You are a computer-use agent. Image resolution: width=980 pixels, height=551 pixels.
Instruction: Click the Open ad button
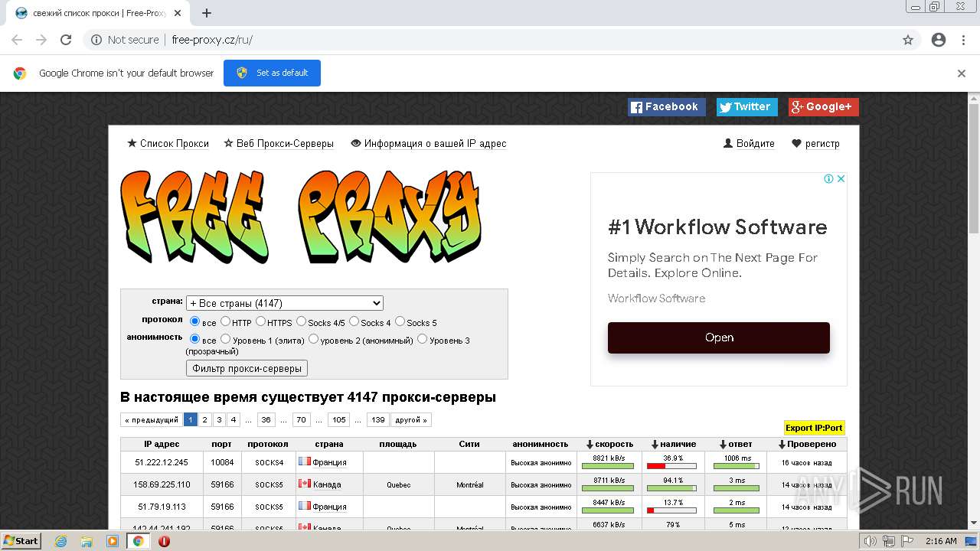click(x=719, y=337)
